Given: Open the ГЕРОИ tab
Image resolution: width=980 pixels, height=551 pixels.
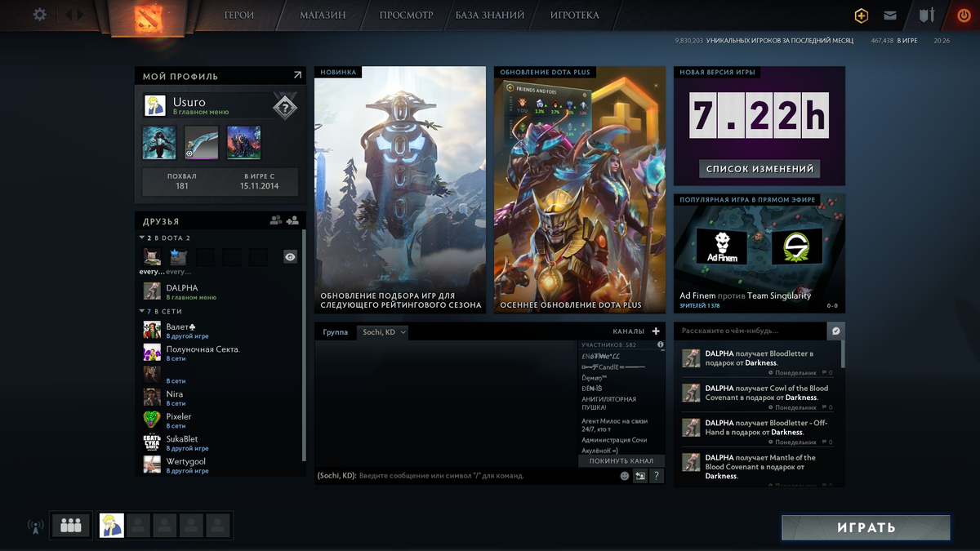Looking at the screenshot, I should 239,15.
